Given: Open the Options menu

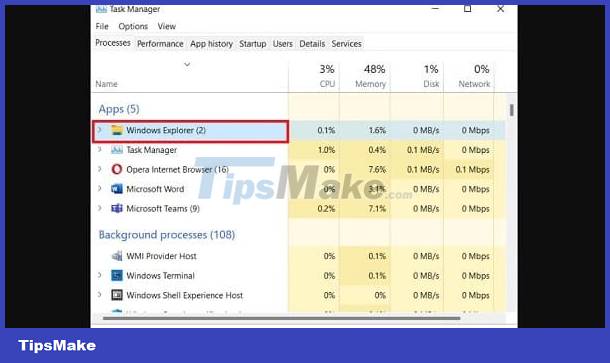Looking at the screenshot, I should 133,26.
